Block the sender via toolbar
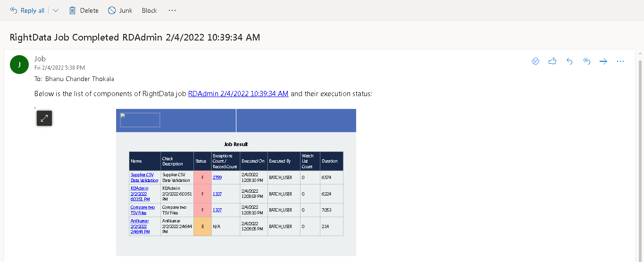Viewport: 644px width, 262px height. pos(149,10)
